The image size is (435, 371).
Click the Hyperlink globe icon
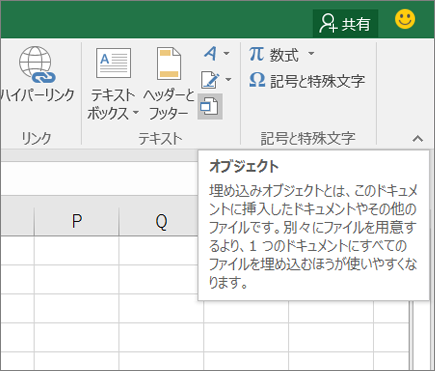(x=37, y=64)
